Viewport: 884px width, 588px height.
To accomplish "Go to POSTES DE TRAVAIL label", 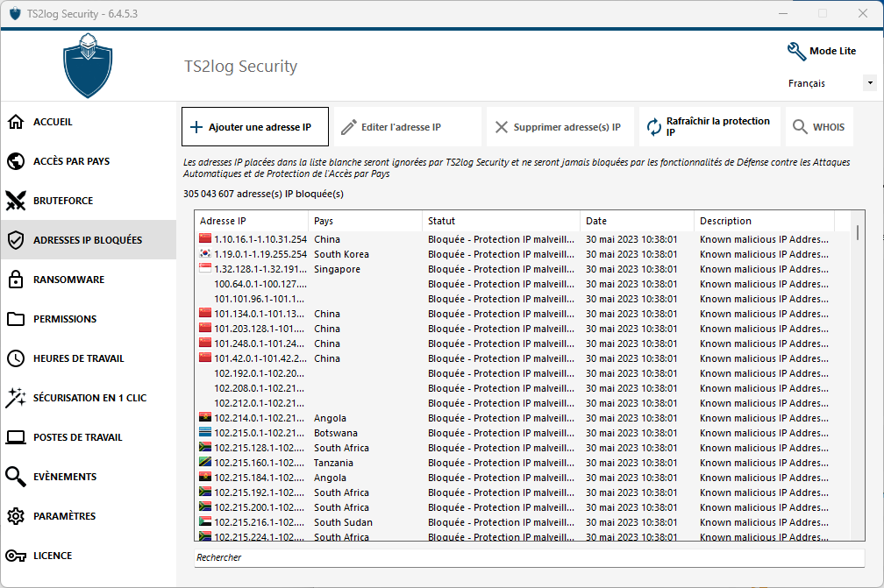I will (78, 437).
